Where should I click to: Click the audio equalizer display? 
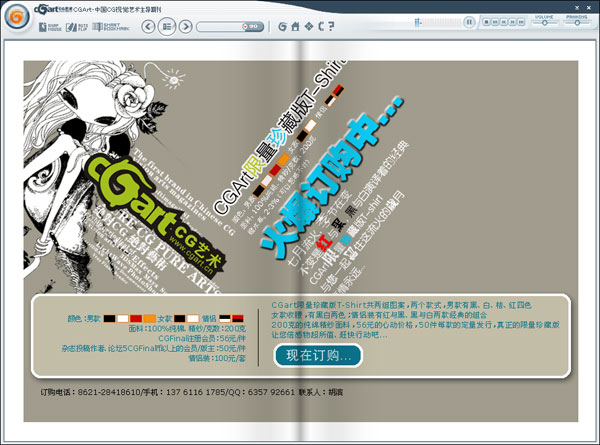436,23
